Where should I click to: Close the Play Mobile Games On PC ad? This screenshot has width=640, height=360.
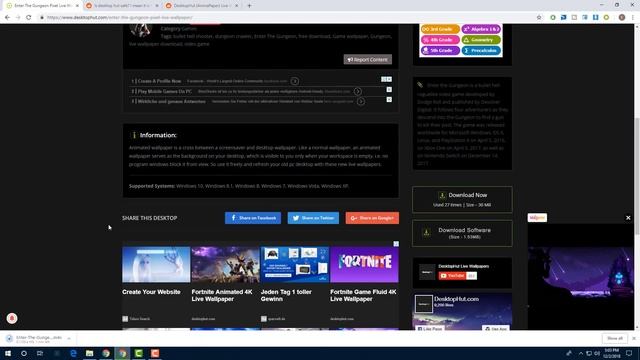[389, 89]
